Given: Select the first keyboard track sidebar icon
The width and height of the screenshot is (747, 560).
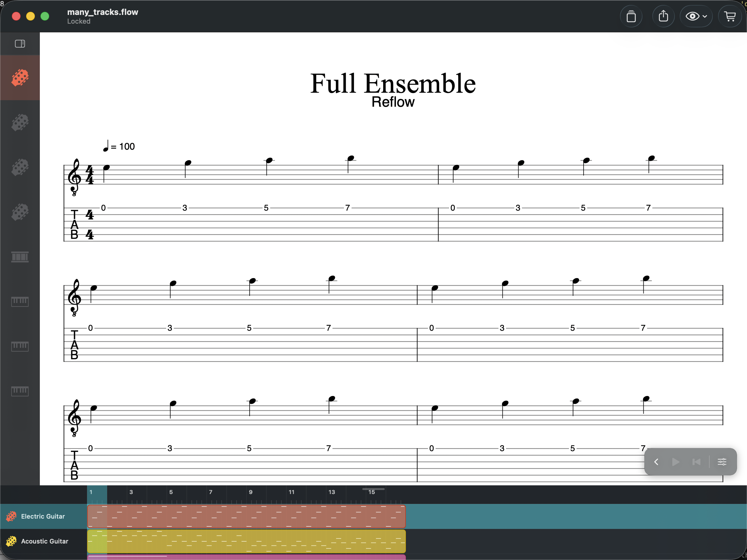Looking at the screenshot, I should pos(20,301).
